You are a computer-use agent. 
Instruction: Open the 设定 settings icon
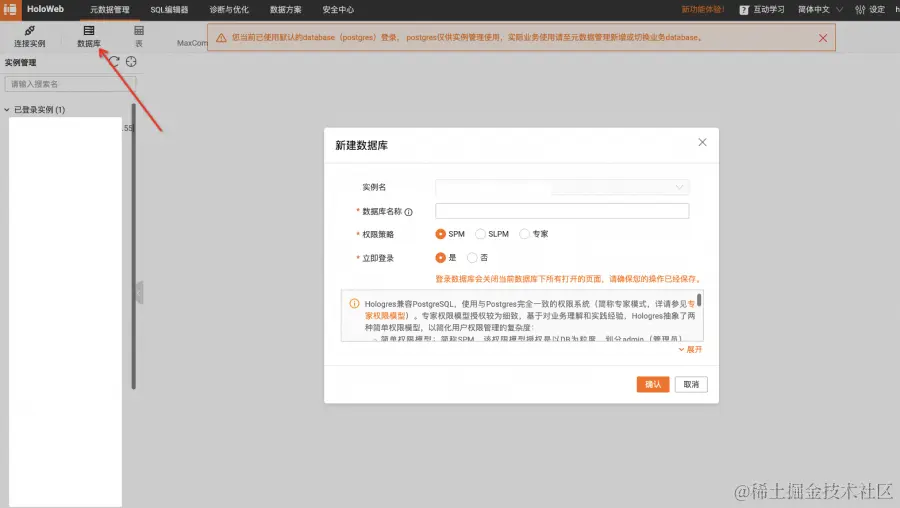[x=860, y=10]
